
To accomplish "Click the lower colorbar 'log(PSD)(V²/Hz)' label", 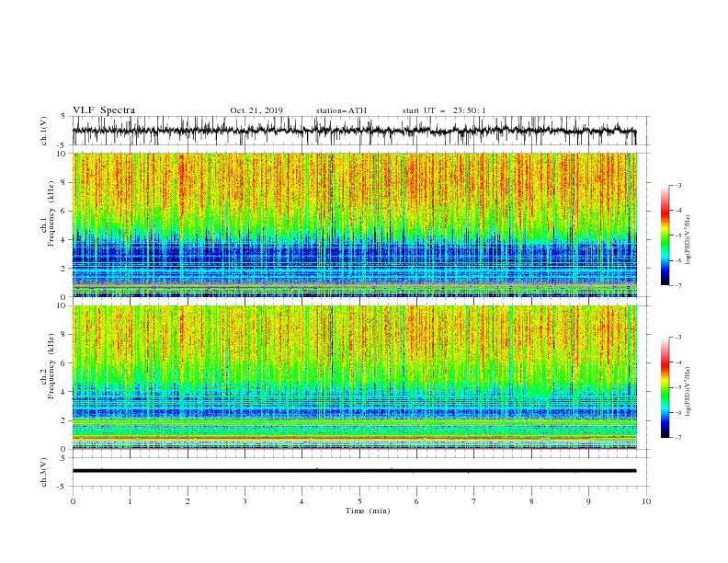I will coord(688,392).
